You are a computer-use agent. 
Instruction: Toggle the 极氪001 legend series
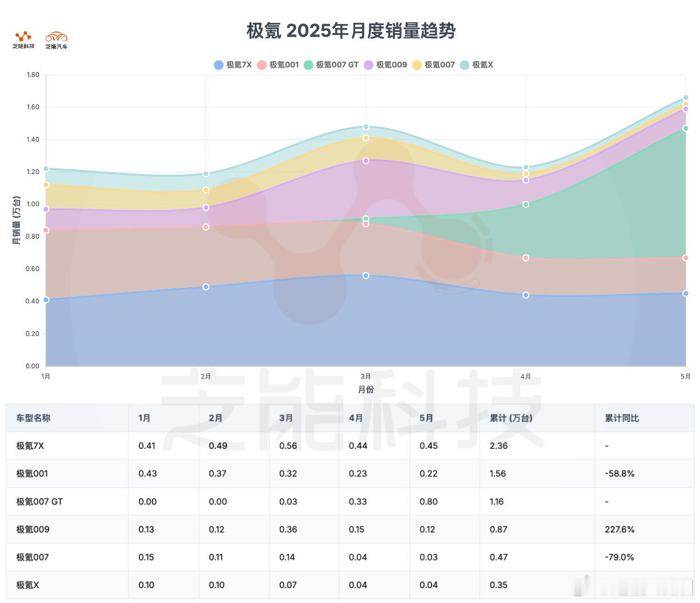point(278,65)
